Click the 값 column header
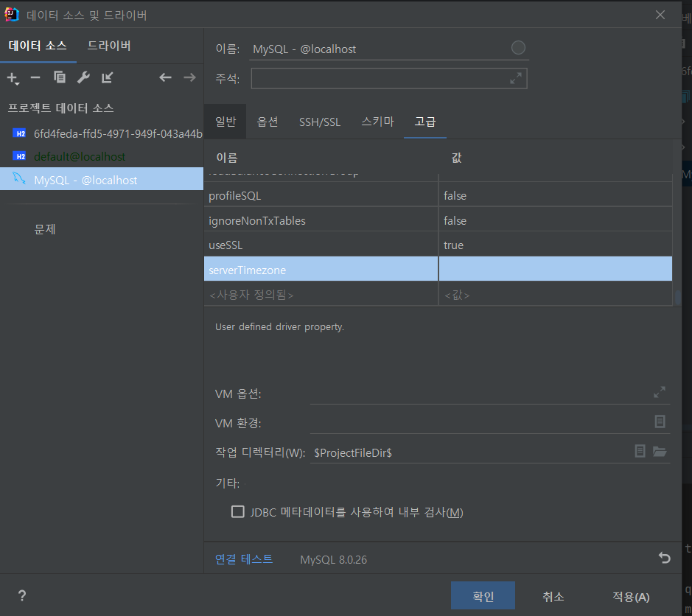This screenshot has width=692, height=616. [456, 158]
